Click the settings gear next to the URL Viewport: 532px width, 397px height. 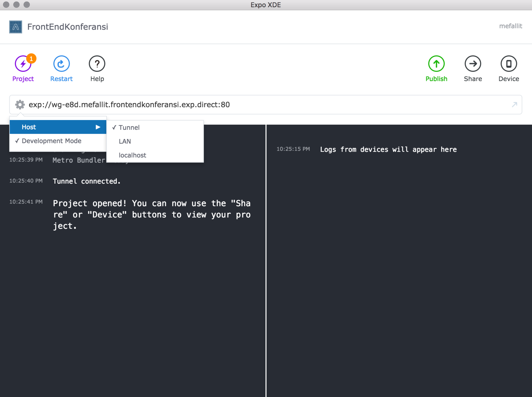(x=20, y=105)
